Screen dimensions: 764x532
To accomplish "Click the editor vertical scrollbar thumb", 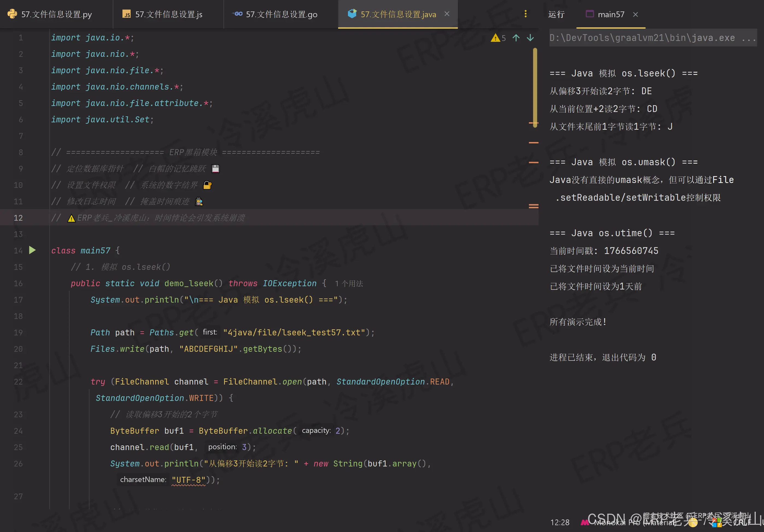I will 535,87.
